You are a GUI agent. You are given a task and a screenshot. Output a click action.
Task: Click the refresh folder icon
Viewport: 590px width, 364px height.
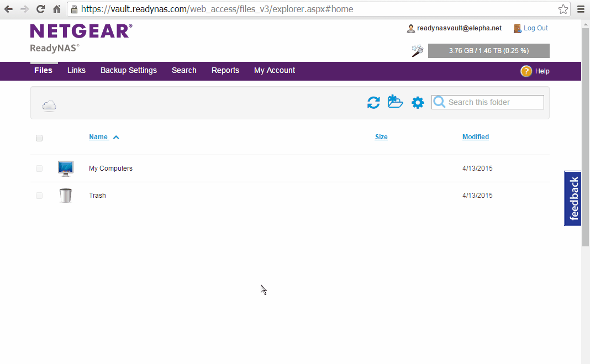373,102
